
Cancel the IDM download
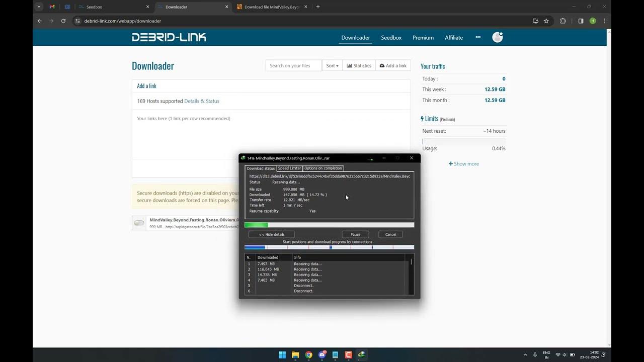[x=390, y=234]
